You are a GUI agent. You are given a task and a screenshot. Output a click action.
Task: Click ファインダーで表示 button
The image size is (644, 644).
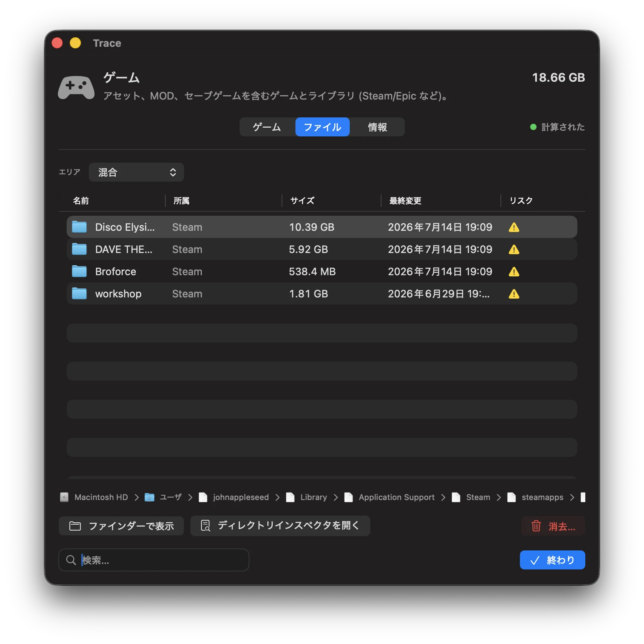coord(121,526)
